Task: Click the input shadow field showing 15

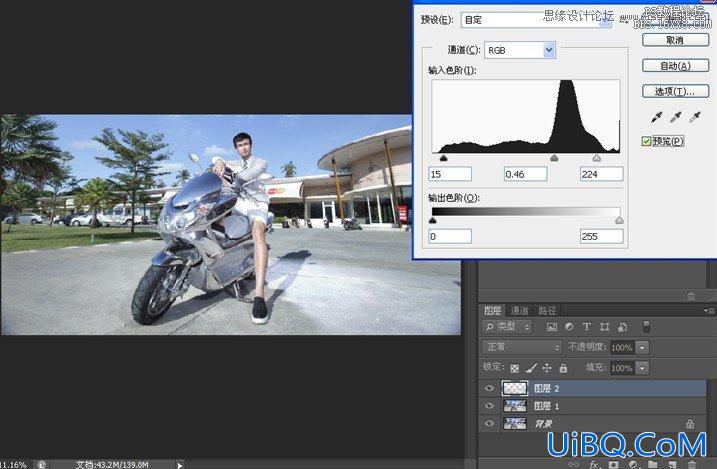Action: 450,174
